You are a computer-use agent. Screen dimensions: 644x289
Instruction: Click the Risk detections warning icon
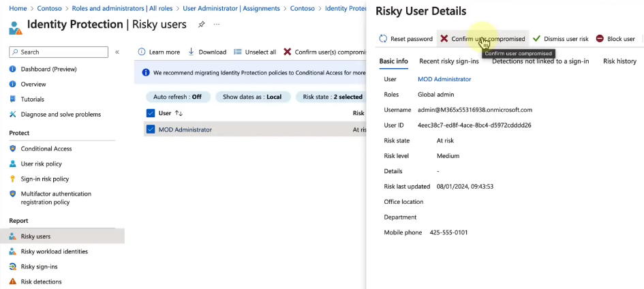(x=13, y=282)
